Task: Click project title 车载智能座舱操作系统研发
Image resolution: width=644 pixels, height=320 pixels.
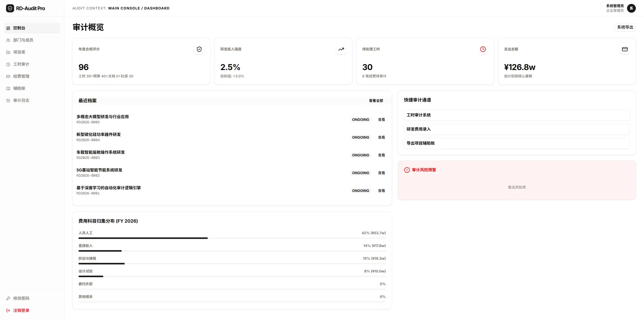Action: (x=101, y=152)
